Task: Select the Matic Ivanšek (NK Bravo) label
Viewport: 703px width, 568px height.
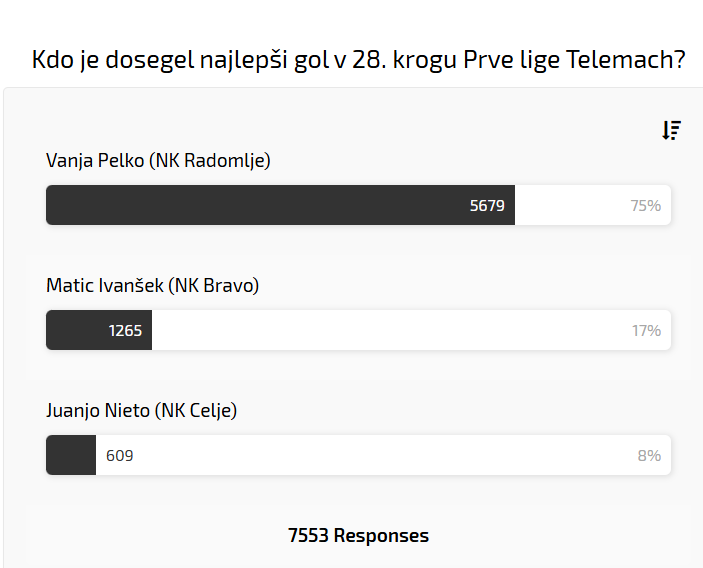Action: pyautogui.click(x=152, y=285)
